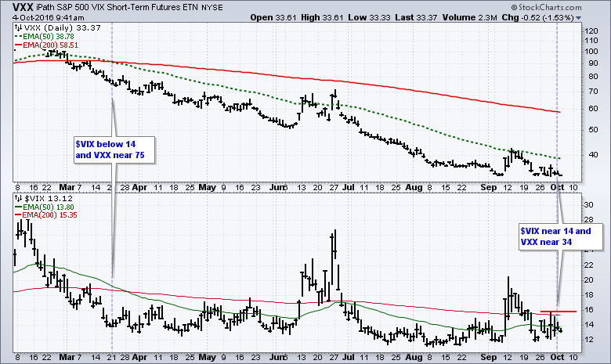Click the Chg -0.52 (-1.53%) reading
The width and height of the screenshot is (611, 364).
[x=537, y=17]
